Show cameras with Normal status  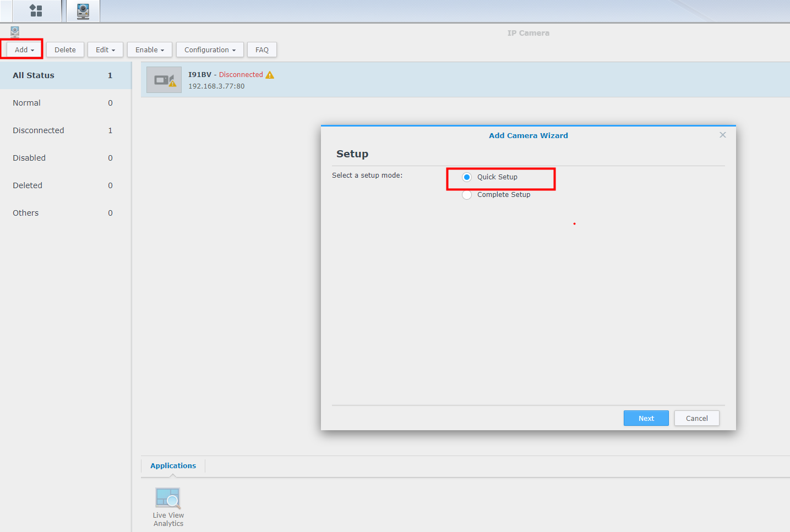[x=27, y=103]
